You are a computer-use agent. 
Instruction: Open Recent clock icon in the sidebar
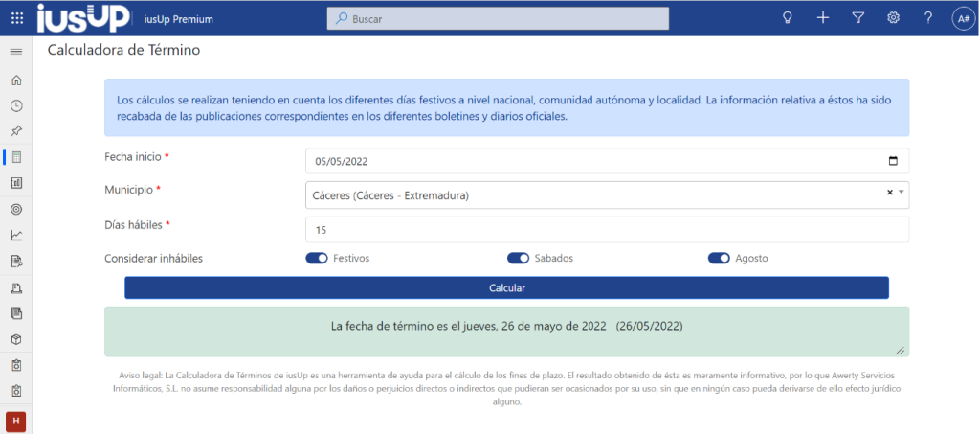[x=16, y=105]
